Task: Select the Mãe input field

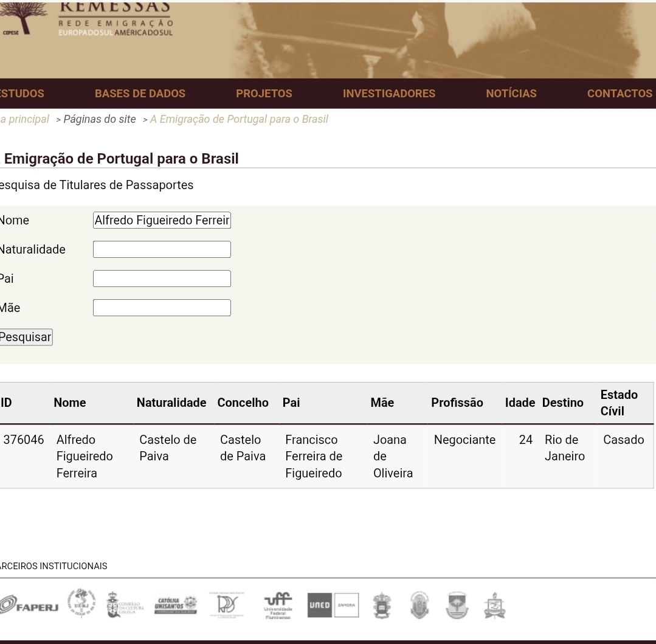Action: coord(162,308)
